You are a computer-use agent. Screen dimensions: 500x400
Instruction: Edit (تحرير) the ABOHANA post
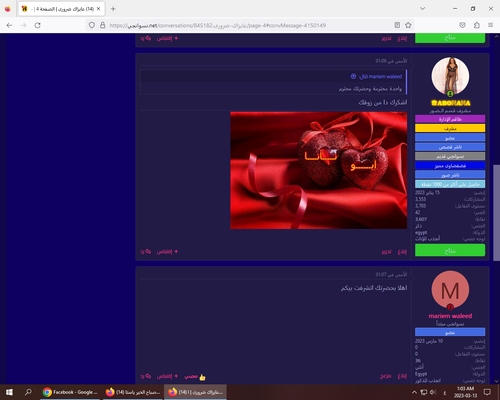[386, 252]
